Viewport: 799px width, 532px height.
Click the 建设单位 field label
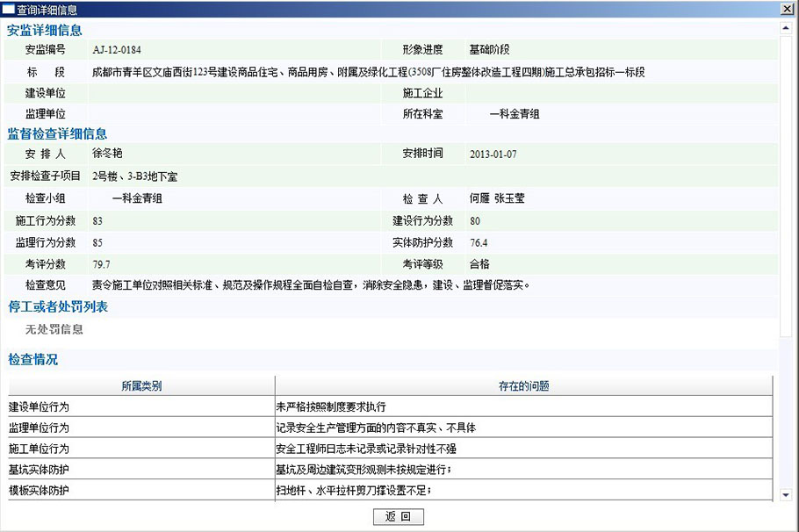click(x=46, y=93)
